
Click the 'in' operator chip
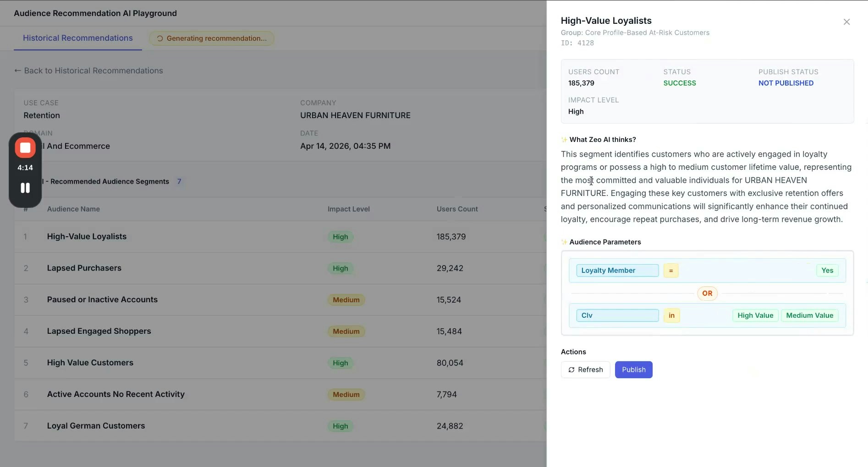tap(671, 315)
